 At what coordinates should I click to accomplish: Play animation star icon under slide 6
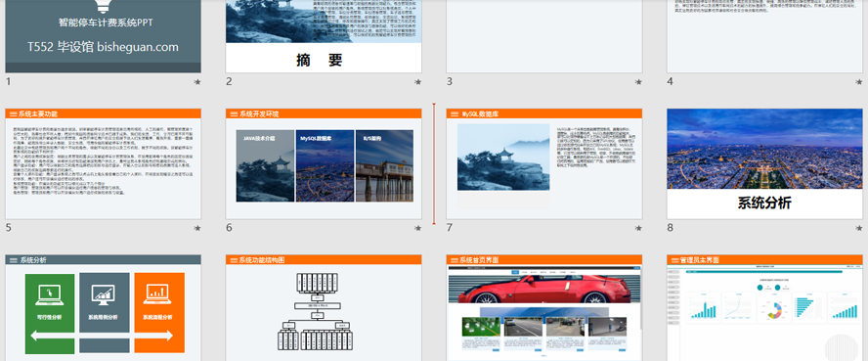(418, 228)
